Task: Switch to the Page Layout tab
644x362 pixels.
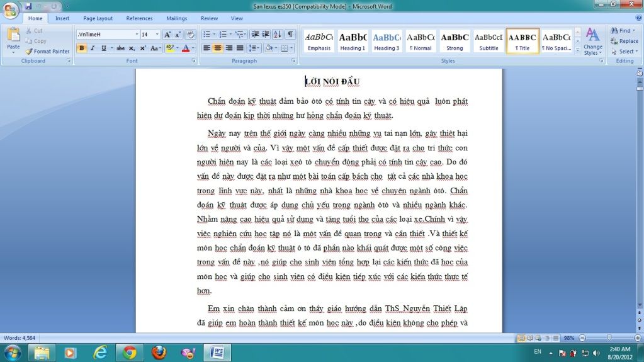Action: click(98, 18)
